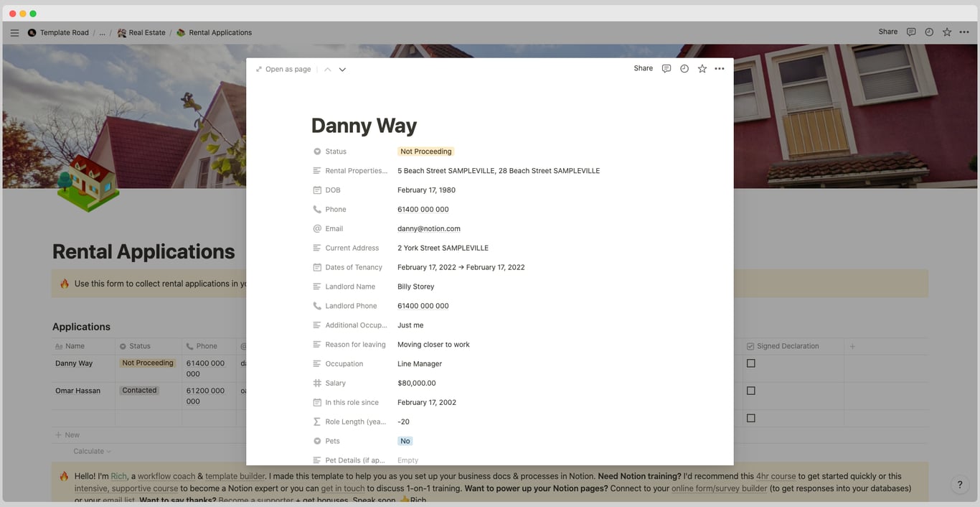This screenshot has height=507, width=980.
Task: Click Open as page button
Action: click(x=283, y=69)
